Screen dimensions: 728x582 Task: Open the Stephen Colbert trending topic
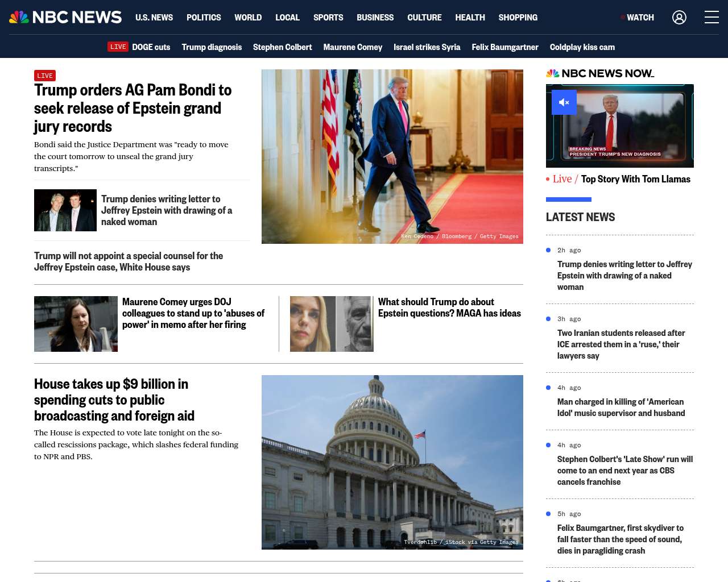[282, 47]
